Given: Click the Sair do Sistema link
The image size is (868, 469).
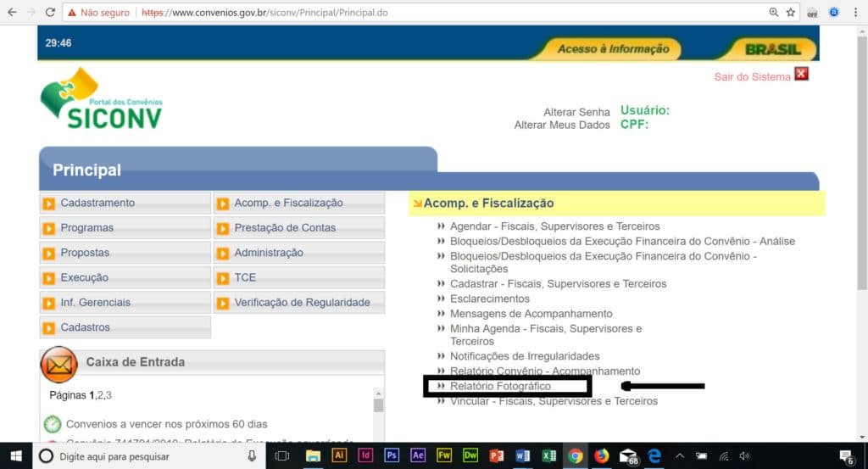Looking at the screenshot, I should (x=752, y=77).
